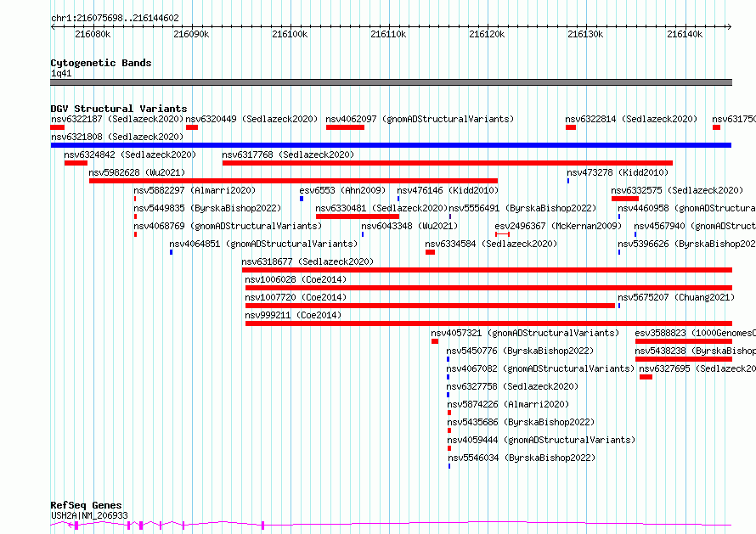Click the red nsv6318677 variant bar
This screenshot has height=534, width=756.
click(487, 270)
